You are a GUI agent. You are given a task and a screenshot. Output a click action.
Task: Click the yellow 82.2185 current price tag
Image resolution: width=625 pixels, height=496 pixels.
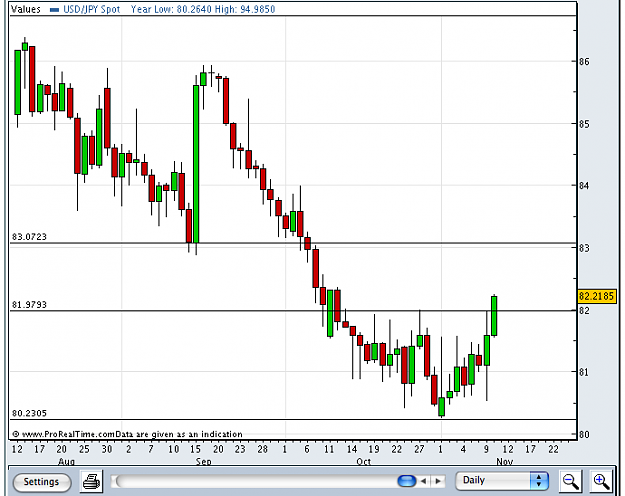(597, 296)
